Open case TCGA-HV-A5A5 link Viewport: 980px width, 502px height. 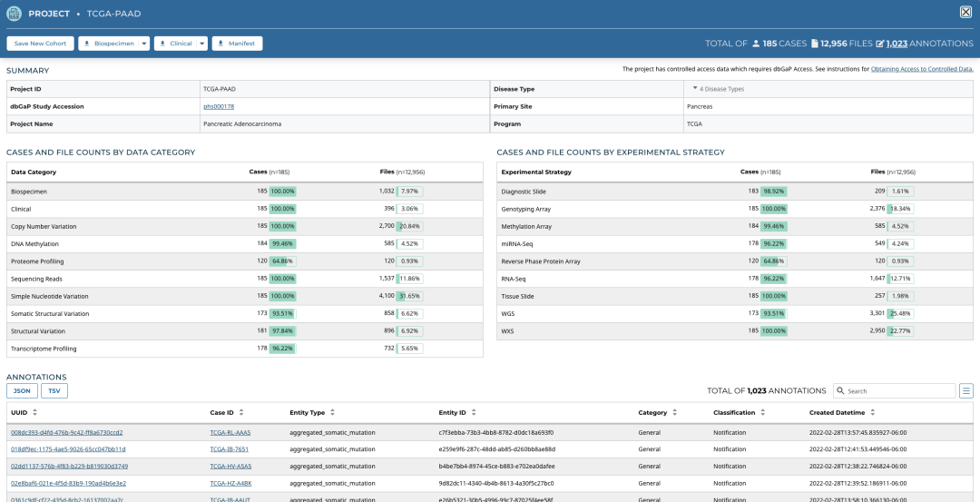point(230,466)
